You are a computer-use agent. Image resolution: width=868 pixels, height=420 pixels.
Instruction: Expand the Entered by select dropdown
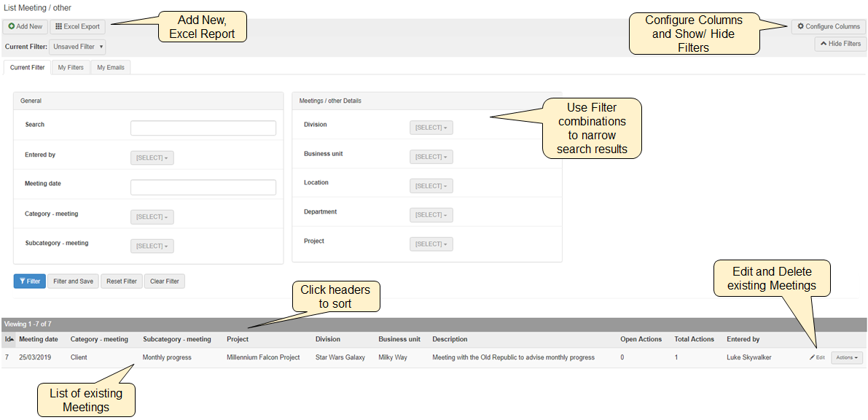[x=152, y=158]
